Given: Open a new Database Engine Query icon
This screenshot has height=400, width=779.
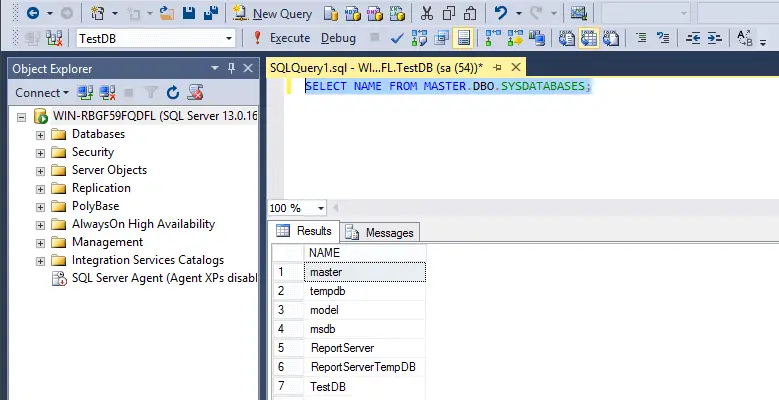Looking at the screenshot, I should coord(331,13).
